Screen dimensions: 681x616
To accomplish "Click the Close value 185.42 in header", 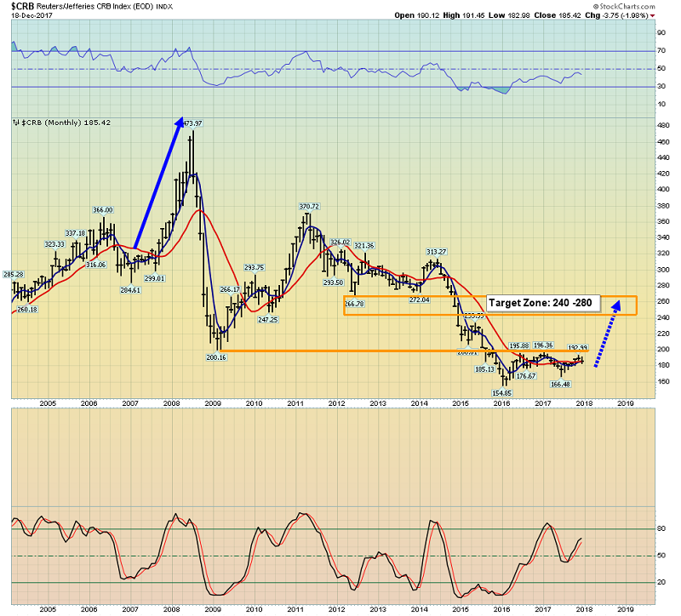I will click(x=569, y=15).
